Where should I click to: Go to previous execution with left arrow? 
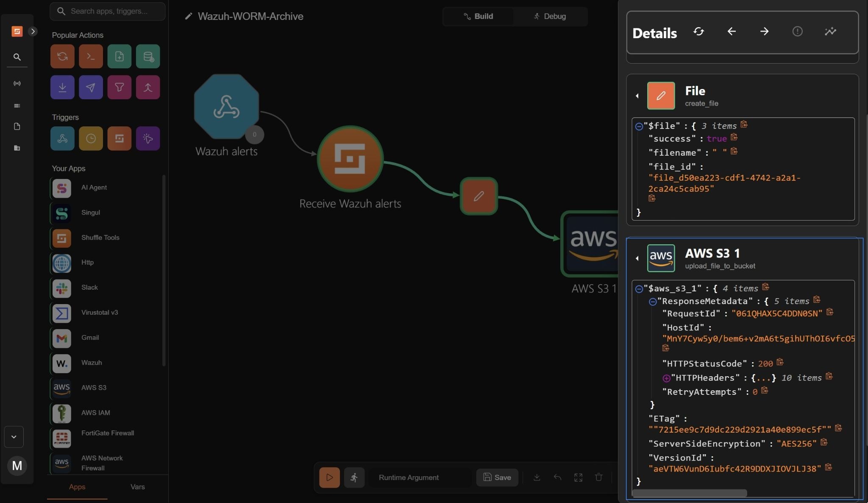pyautogui.click(x=732, y=31)
